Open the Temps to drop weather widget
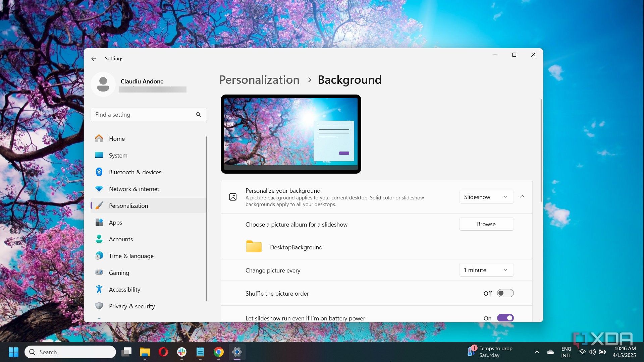 [490, 352]
